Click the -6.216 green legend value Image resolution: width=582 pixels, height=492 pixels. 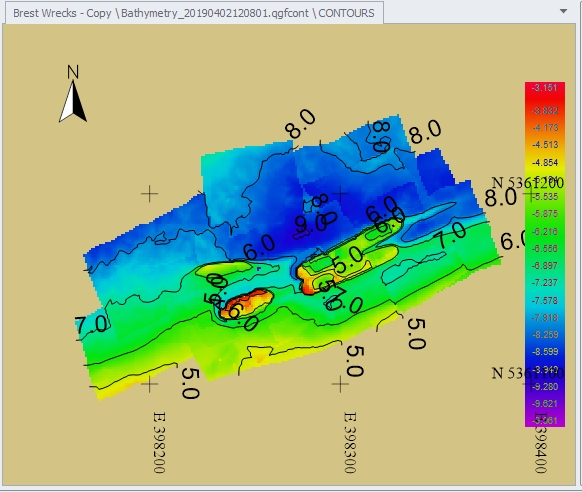pos(545,232)
